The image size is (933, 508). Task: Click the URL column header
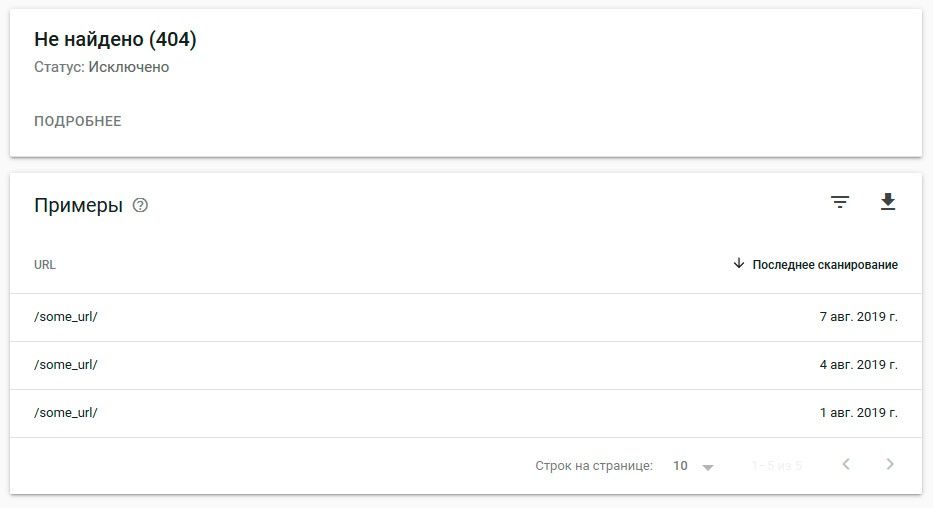click(x=45, y=265)
